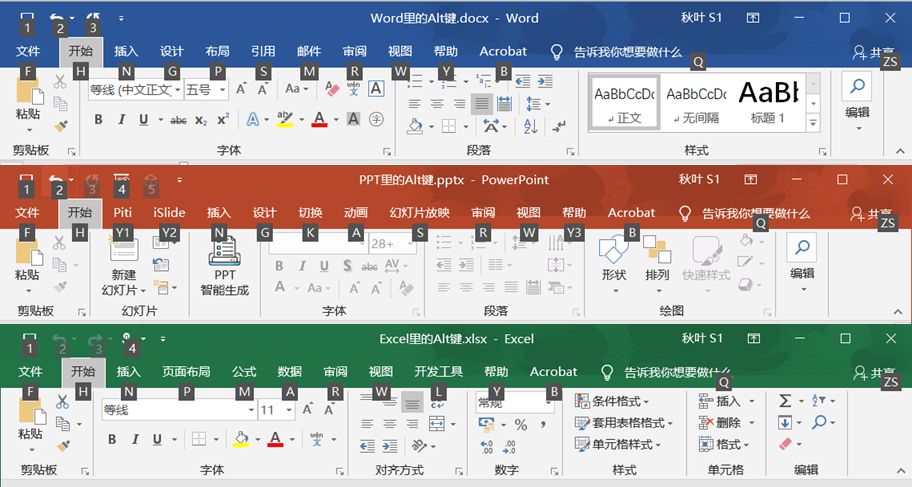Click Excel yellow fill color bucket

pyautogui.click(x=241, y=439)
